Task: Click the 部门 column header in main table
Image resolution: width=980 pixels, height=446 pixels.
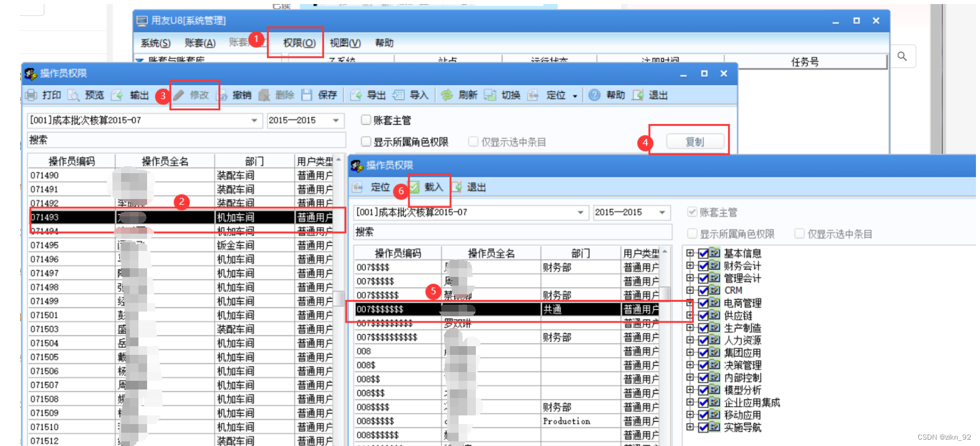Action: tap(254, 161)
